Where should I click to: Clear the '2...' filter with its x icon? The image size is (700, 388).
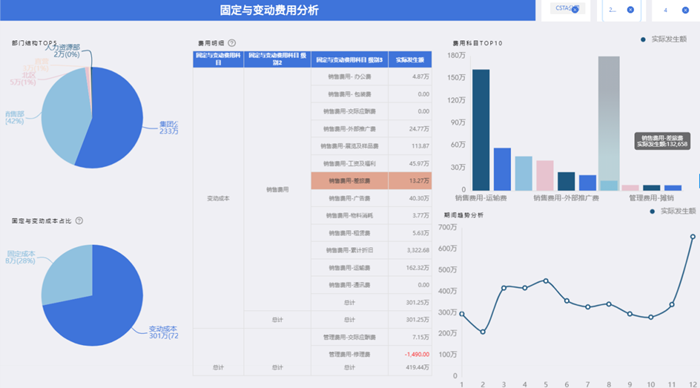[630, 10]
